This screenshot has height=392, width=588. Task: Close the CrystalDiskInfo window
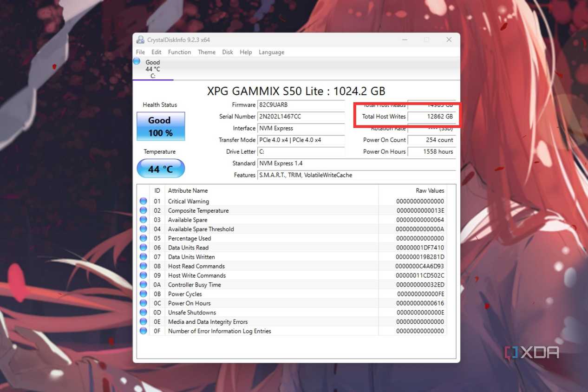click(449, 40)
